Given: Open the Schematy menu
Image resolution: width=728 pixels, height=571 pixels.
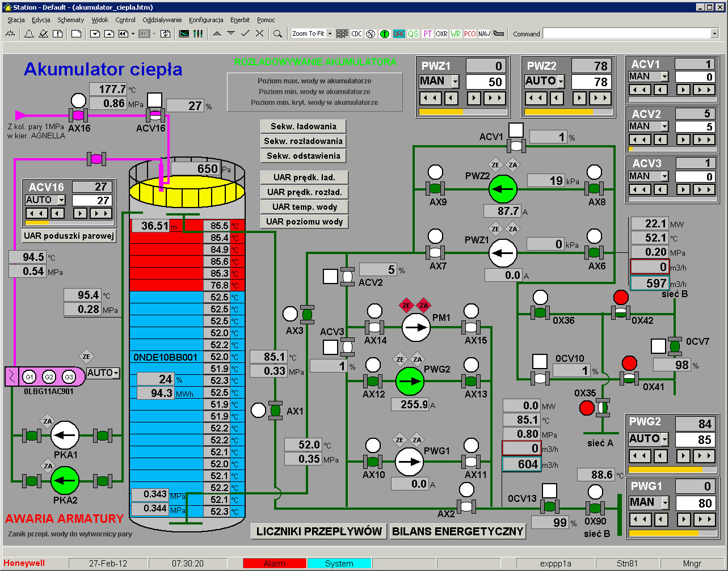Looking at the screenshot, I should (x=70, y=20).
